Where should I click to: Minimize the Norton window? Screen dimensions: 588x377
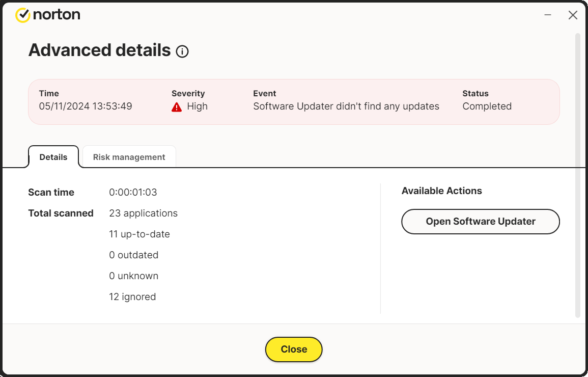pos(548,15)
